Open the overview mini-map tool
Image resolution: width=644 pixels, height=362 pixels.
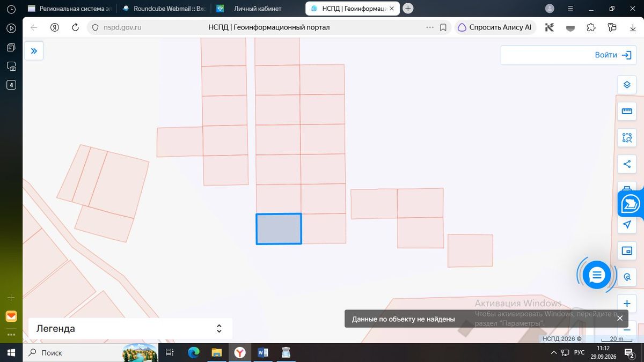tap(627, 250)
